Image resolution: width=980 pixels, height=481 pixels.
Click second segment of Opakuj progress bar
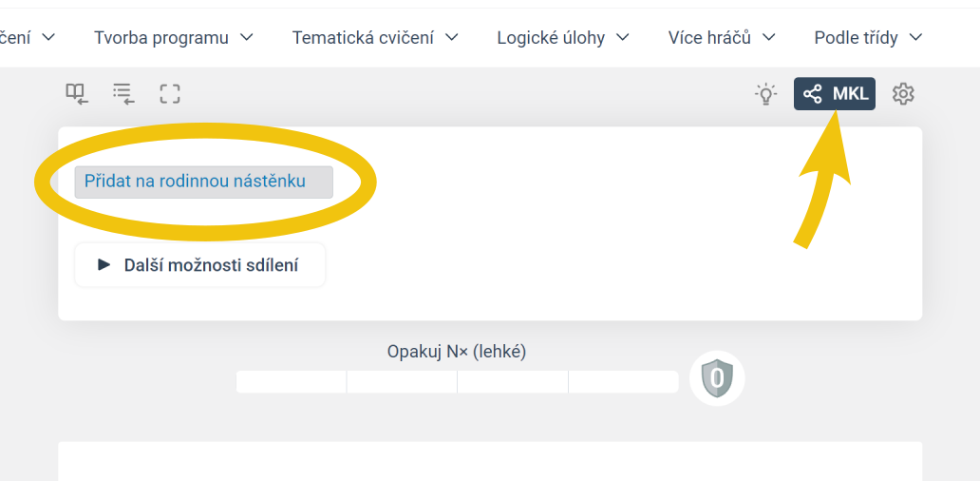[402, 381]
